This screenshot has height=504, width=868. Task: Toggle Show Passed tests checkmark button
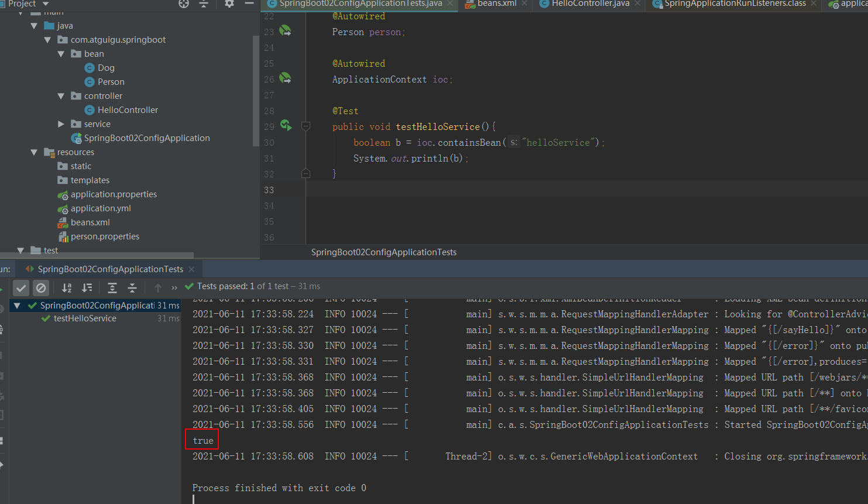[21, 287]
